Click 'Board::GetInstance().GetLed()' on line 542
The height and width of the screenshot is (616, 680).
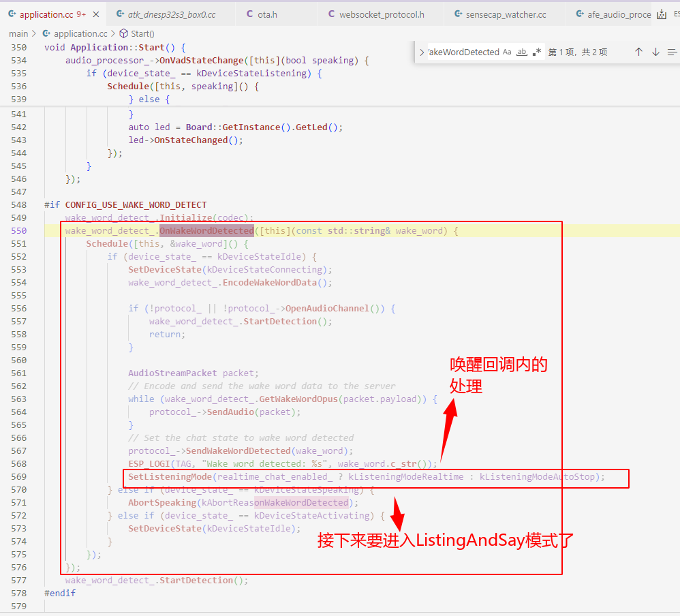coord(262,127)
